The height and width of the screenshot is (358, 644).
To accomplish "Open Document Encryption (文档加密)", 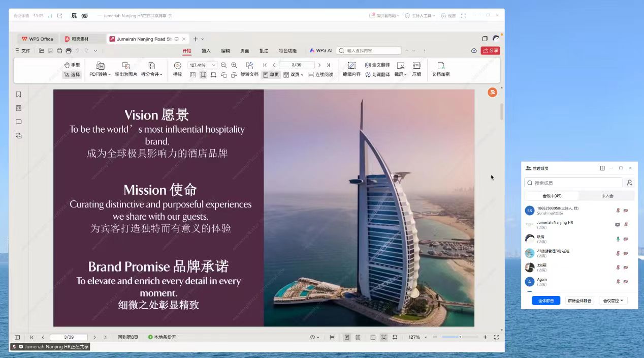I will click(441, 69).
